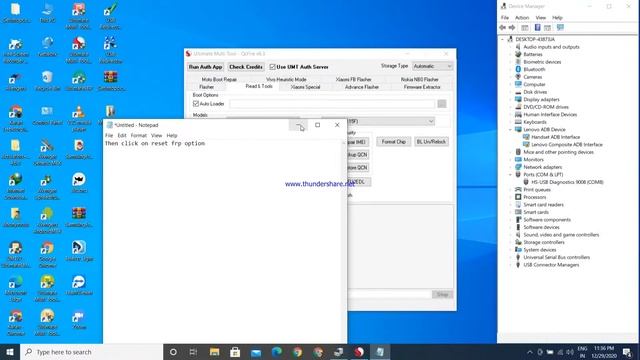640x360 pixels.
Task: Click the Back arrow in Device Manager toolbar
Action: 502,28
